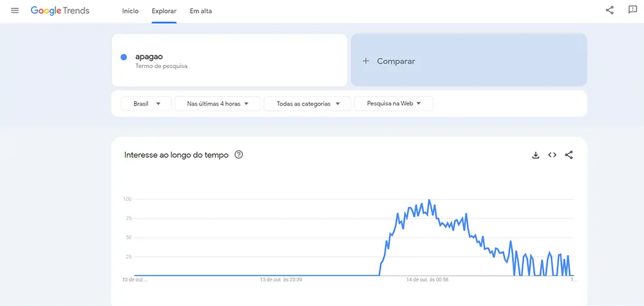Click the plus icon in Comparar
The height and width of the screenshot is (306, 644).
[x=366, y=61]
